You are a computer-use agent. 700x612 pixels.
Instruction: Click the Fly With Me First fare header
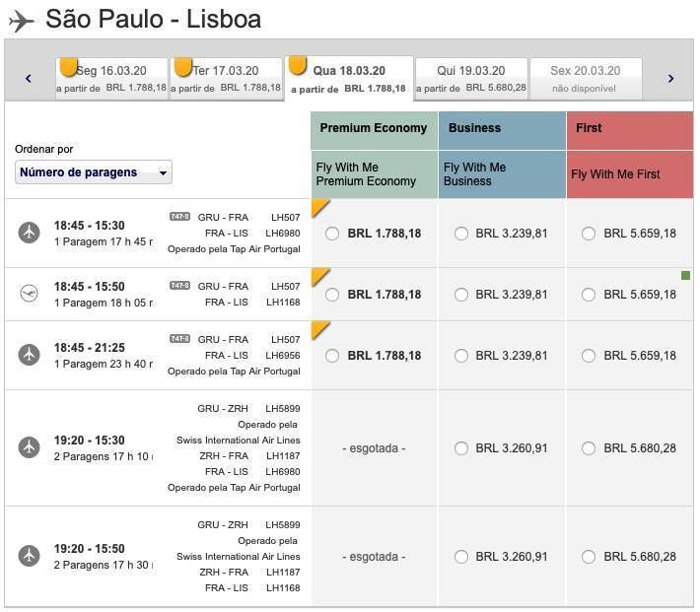point(630,174)
